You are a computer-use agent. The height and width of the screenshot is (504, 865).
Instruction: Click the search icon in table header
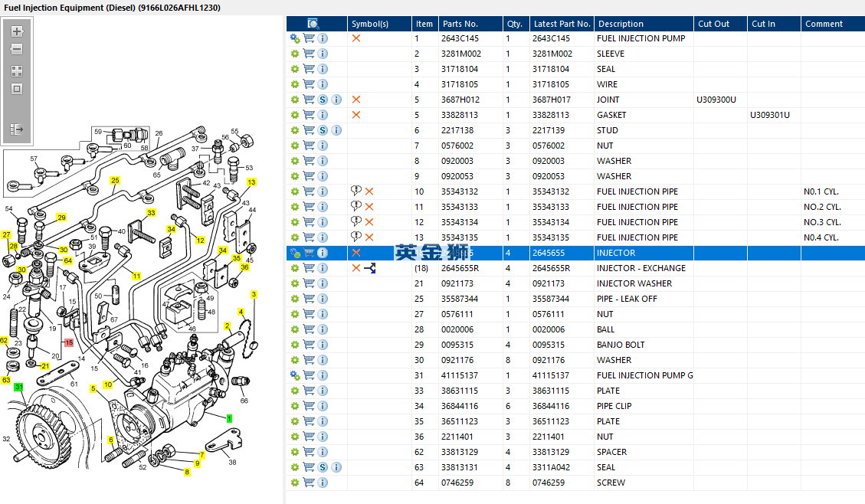click(x=313, y=24)
